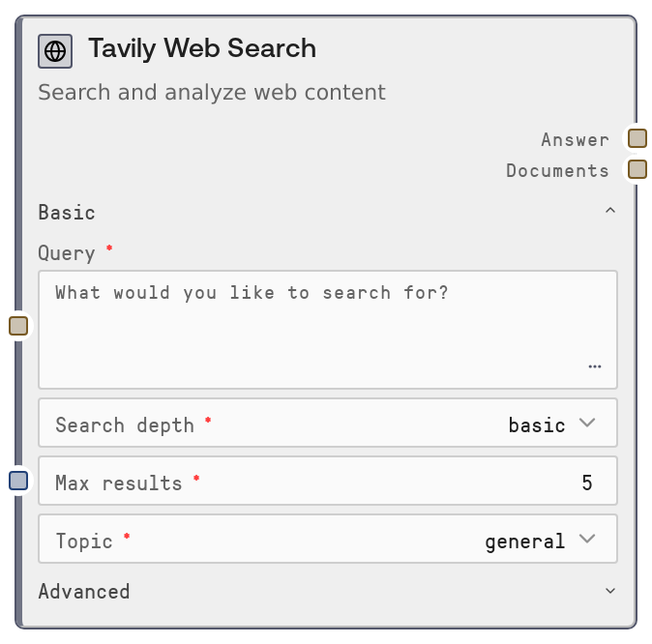The width and height of the screenshot is (652, 644).
Task: Open the ellipsis expand icon in Query box
Action: click(x=594, y=367)
